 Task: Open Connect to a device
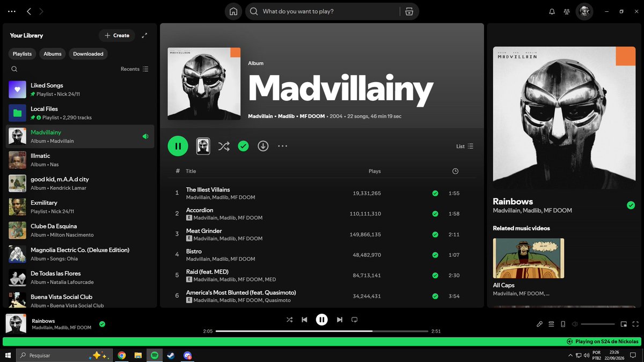(563, 324)
